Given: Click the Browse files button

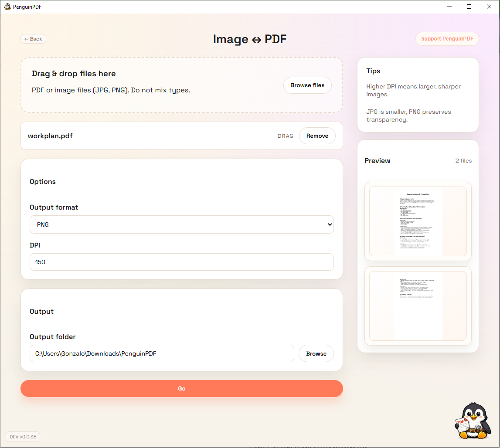Looking at the screenshot, I should [x=307, y=85].
